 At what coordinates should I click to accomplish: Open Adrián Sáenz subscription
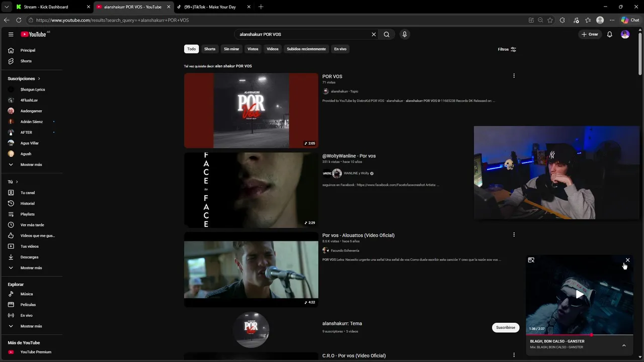[x=31, y=122]
